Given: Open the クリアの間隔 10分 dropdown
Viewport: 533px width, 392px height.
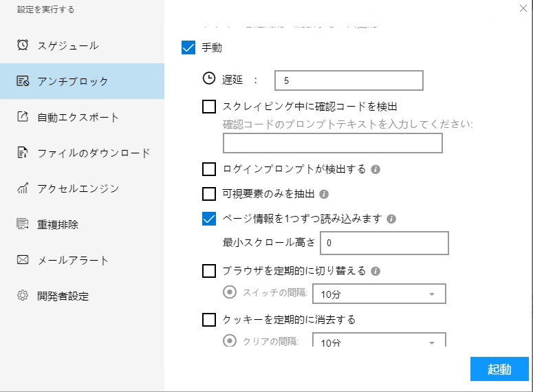Looking at the screenshot, I should [x=378, y=341].
